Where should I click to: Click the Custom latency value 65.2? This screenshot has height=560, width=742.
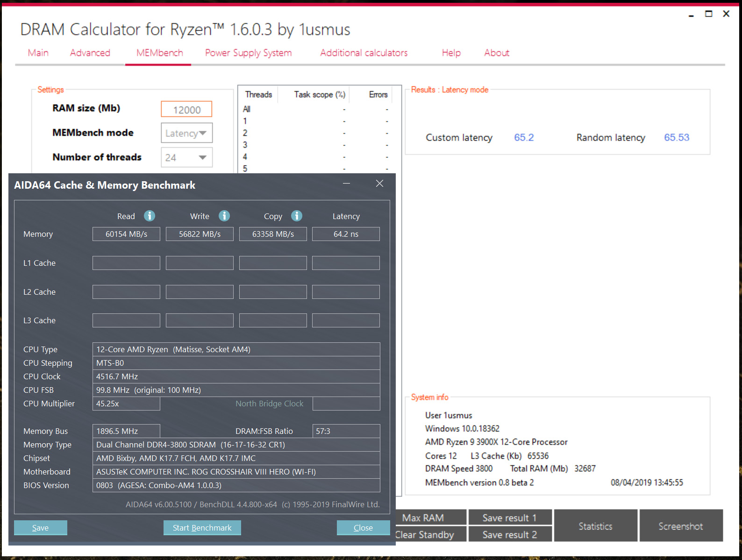pyautogui.click(x=524, y=137)
